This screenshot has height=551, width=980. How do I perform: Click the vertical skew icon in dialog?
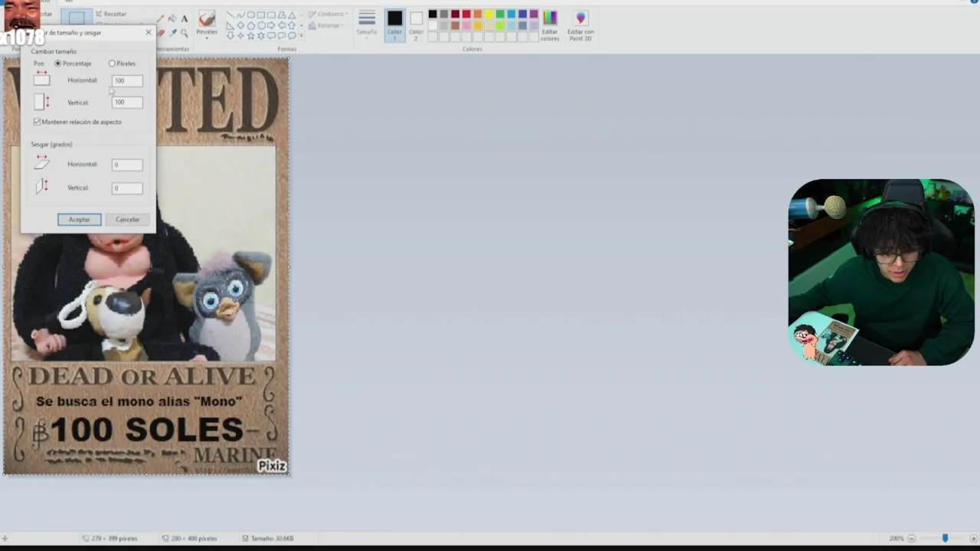click(41, 187)
